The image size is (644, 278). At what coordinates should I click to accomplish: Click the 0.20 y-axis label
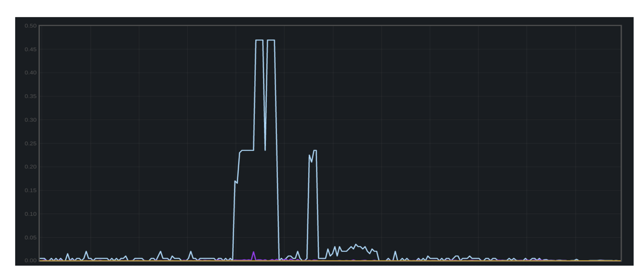pos(31,167)
